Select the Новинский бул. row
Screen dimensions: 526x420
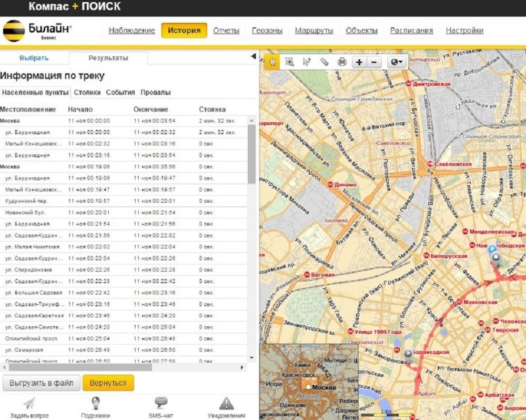(124, 212)
